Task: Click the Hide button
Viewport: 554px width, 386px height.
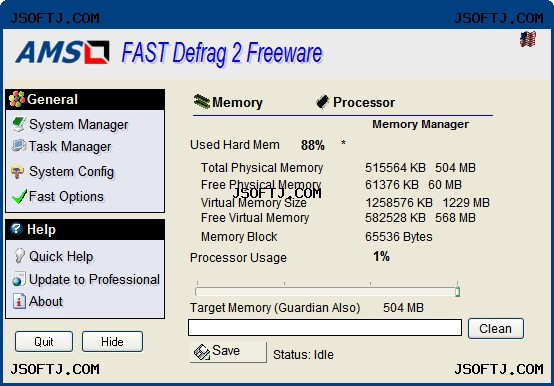Action: point(112,342)
